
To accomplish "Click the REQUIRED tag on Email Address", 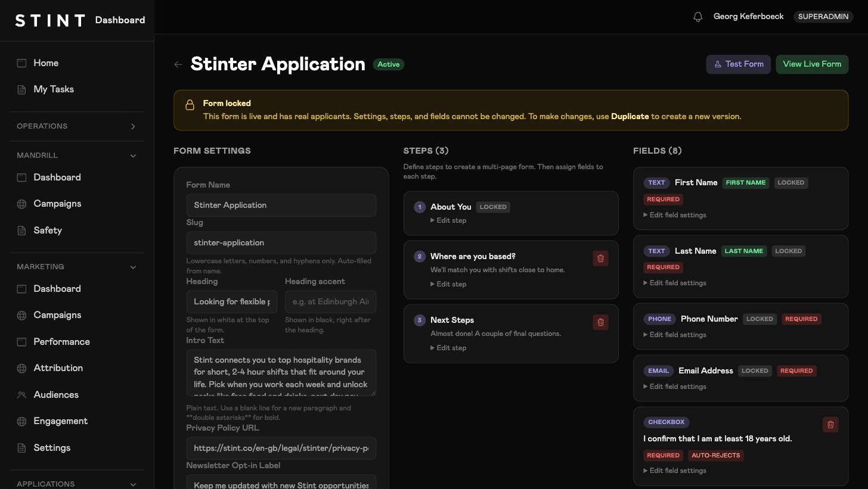I will click(x=796, y=371).
